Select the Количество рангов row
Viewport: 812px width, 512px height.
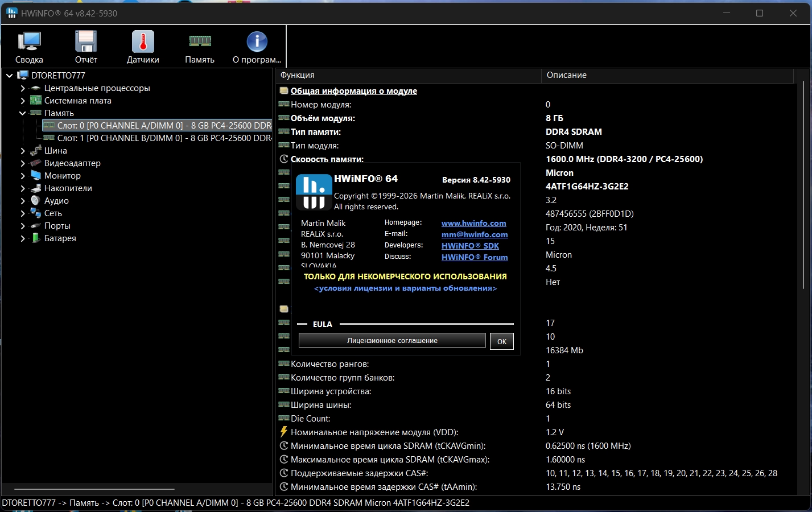coord(538,364)
